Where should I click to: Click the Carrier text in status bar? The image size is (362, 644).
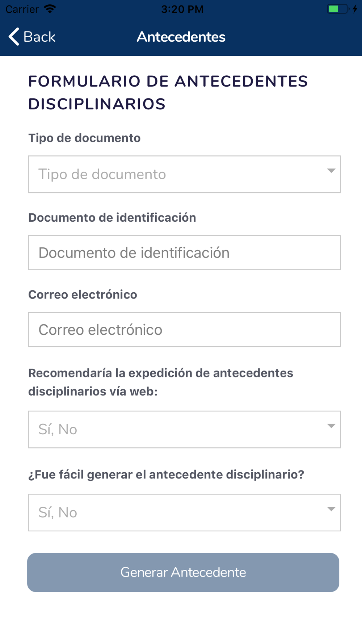(22, 9)
